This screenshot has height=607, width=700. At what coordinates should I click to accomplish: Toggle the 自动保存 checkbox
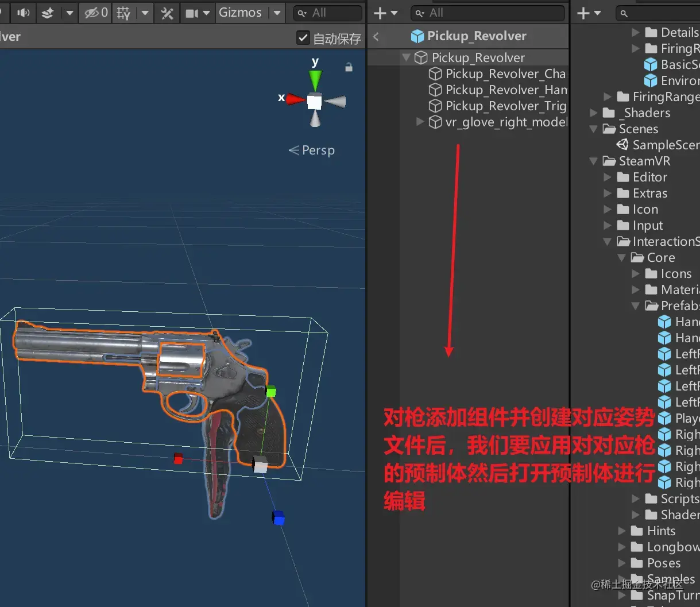pos(303,38)
